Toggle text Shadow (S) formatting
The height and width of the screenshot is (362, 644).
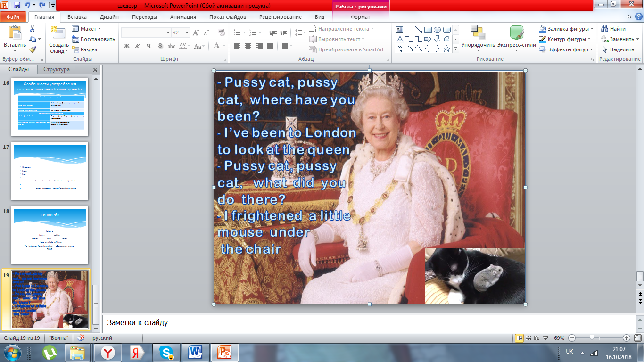coord(160,46)
